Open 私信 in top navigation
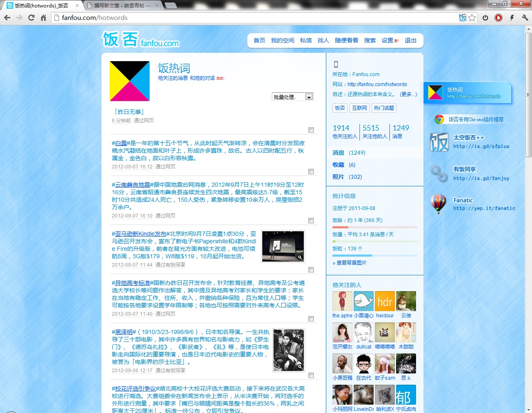 pos(306,40)
